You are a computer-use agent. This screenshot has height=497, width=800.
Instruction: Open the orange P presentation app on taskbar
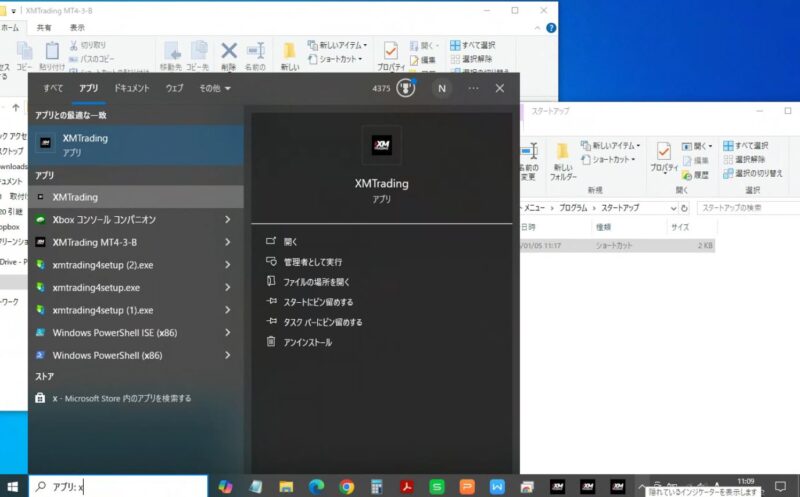(x=467, y=487)
